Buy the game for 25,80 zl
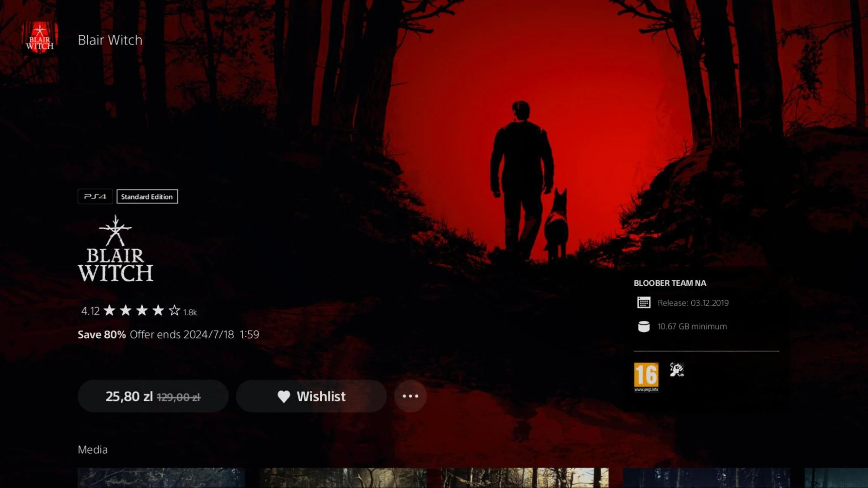The image size is (868, 488). [x=153, y=396]
